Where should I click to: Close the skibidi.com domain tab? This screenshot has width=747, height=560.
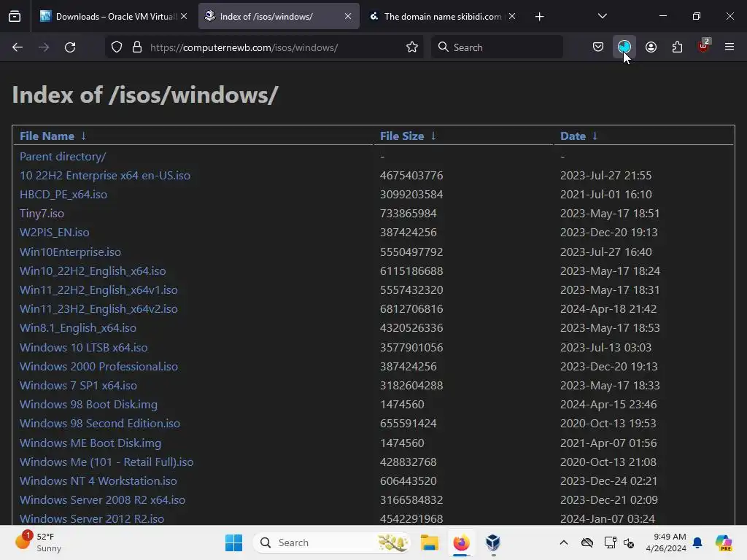[511, 16]
